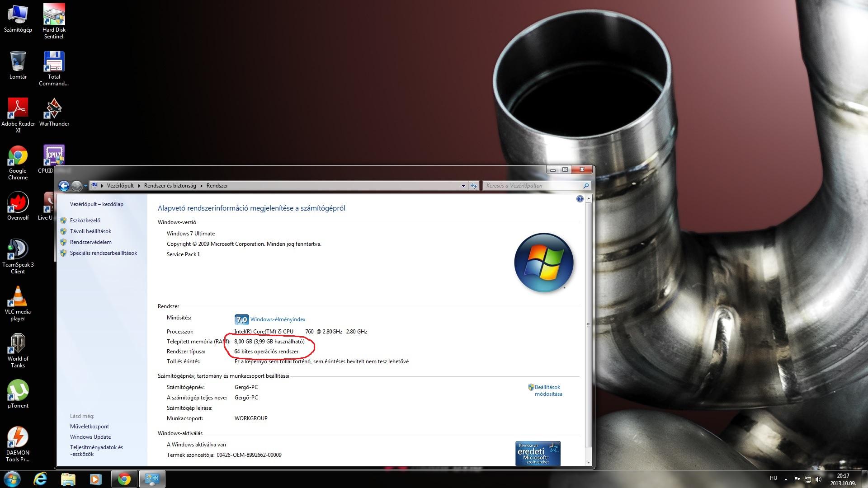
Task: Click the Windows 7 Ultimate text
Action: coord(191,234)
